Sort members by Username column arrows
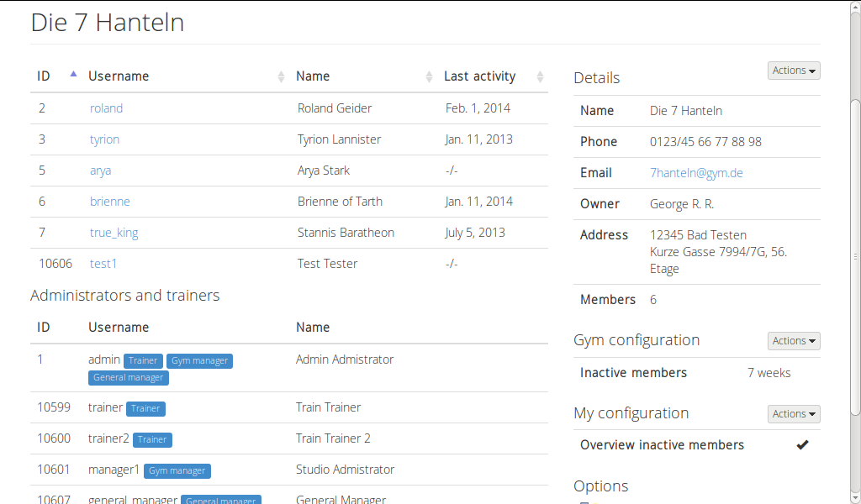861x504 pixels. click(281, 76)
